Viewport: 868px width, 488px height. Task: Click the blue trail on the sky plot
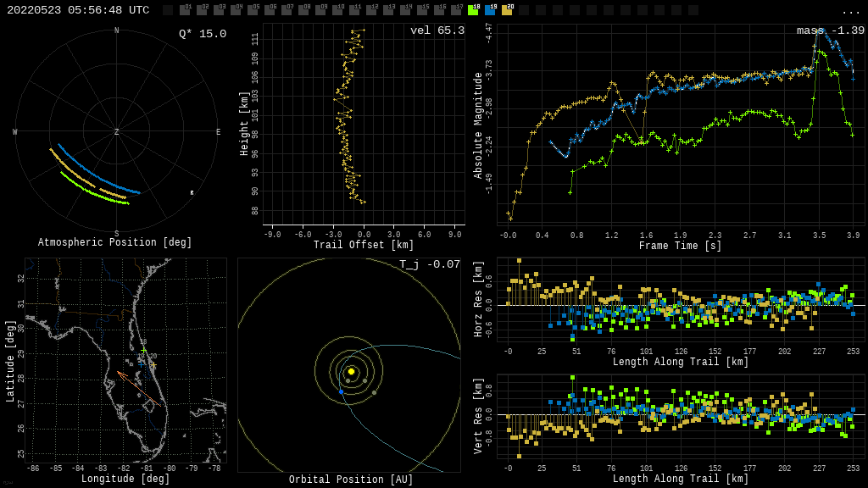[x=93, y=174]
